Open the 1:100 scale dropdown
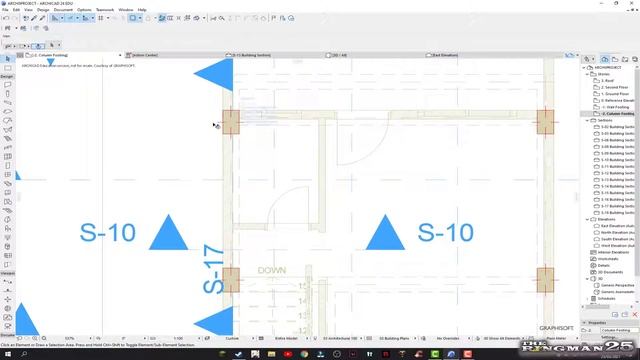The width and height of the screenshot is (640, 360). [x=199, y=338]
